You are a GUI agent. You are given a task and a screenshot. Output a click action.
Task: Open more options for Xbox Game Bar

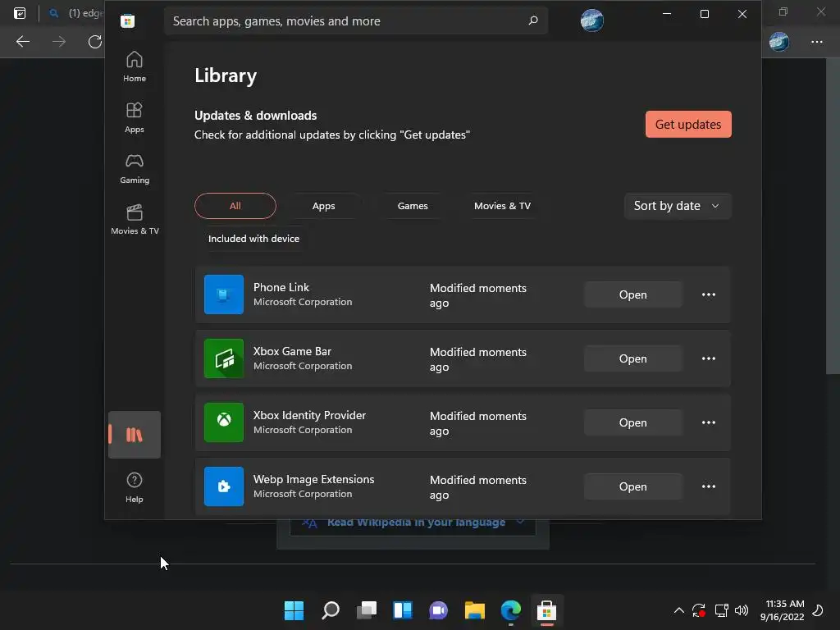pyautogui.click(x=708, y=358)
